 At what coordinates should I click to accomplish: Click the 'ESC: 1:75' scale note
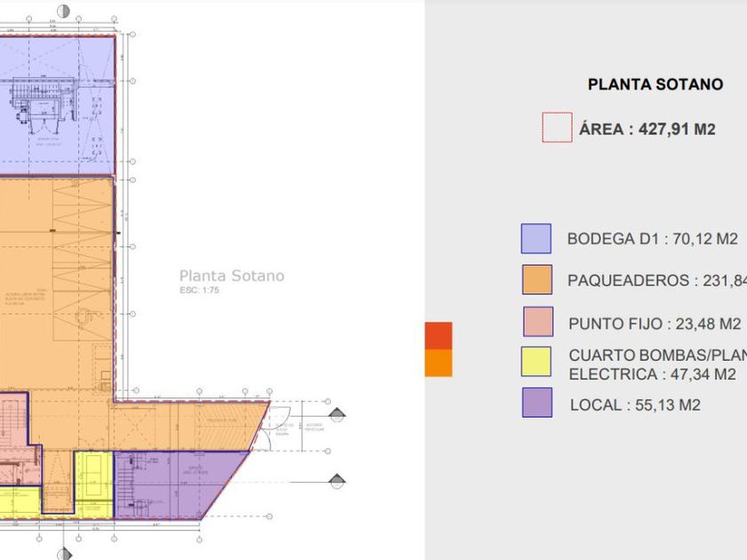click(x=199, y=290)
